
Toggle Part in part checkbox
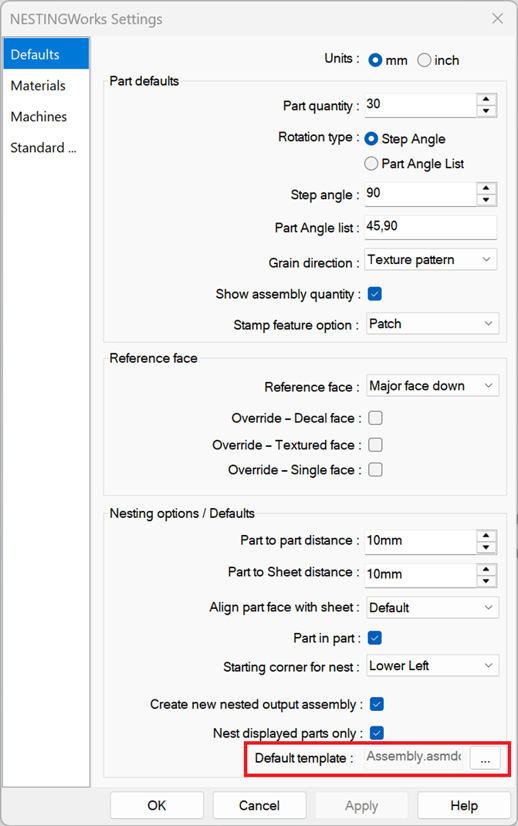375,638
